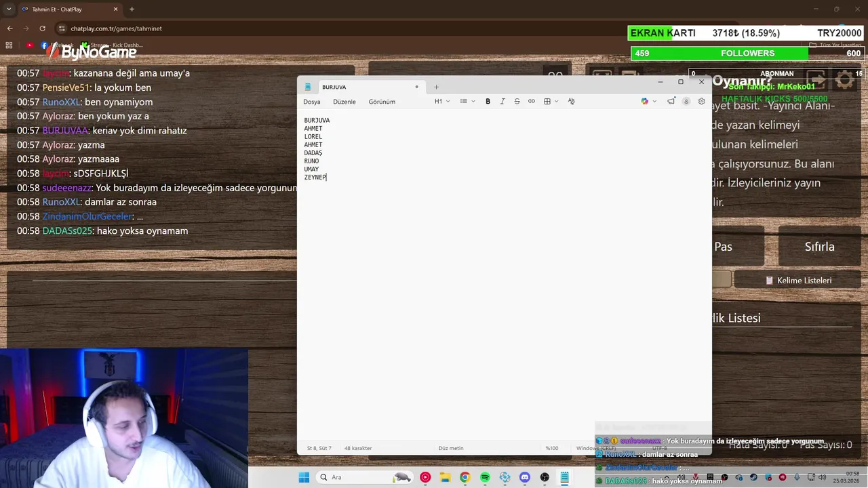868x488 pixels.
Task: Open the Görünüm menu
Action: [x=382, y=102]
